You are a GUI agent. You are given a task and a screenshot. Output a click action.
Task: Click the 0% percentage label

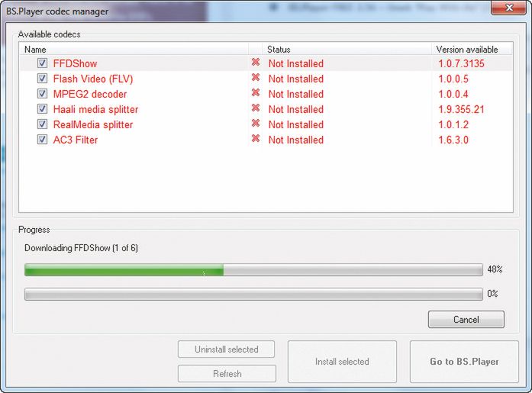click(x=492, y=293)
